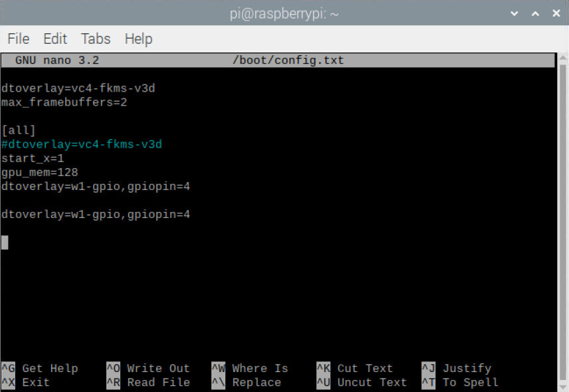This screenshot has width=569, height=392.
Task: Open the Help menu
Action: (138, 39)
